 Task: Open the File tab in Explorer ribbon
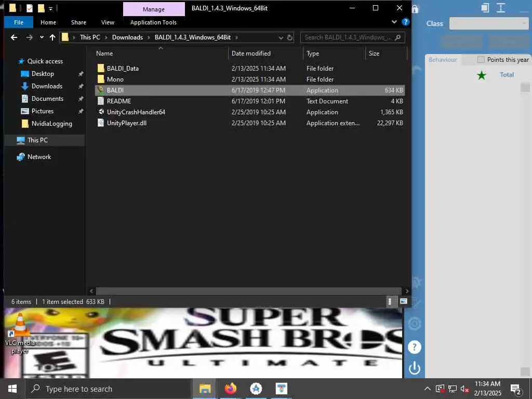[x=19, y=22]
